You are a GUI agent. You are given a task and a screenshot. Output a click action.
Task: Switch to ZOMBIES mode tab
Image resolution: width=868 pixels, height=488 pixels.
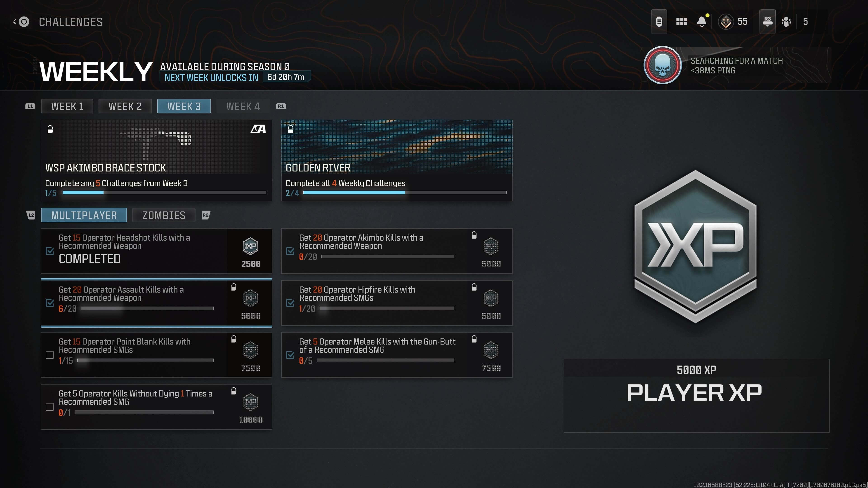click(x=164, y=215)
